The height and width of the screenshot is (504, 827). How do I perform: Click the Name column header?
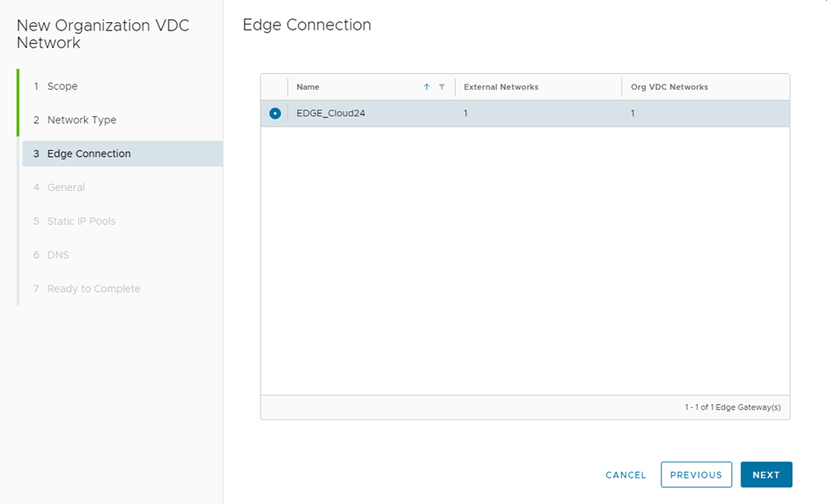[308, 87]
